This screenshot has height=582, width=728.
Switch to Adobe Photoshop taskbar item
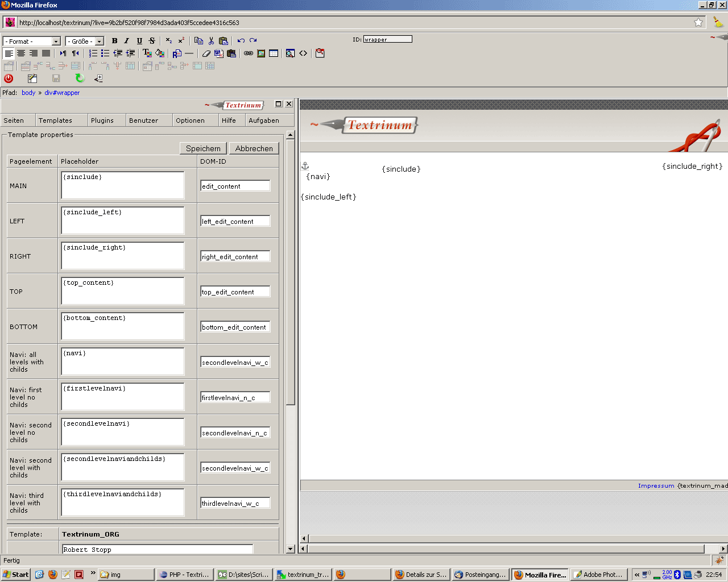(x=599, y=575)
